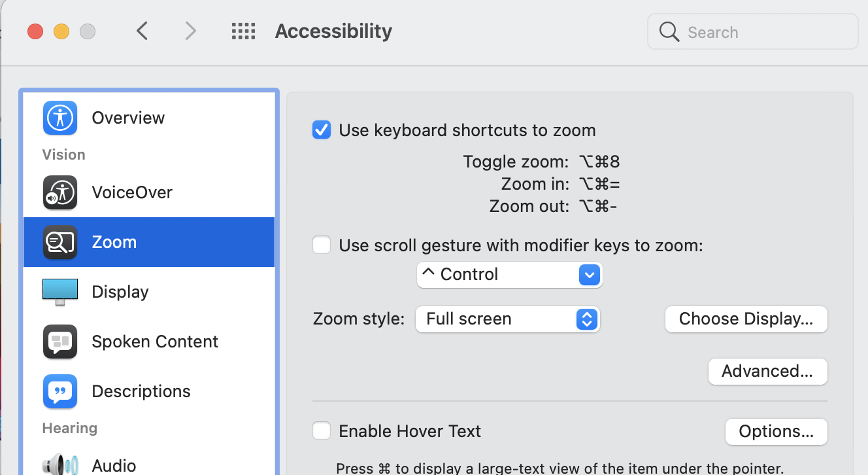Enable Hover Text checkbox
The height and width of the screenshot is (475, 868).
[x=322, y=431]
